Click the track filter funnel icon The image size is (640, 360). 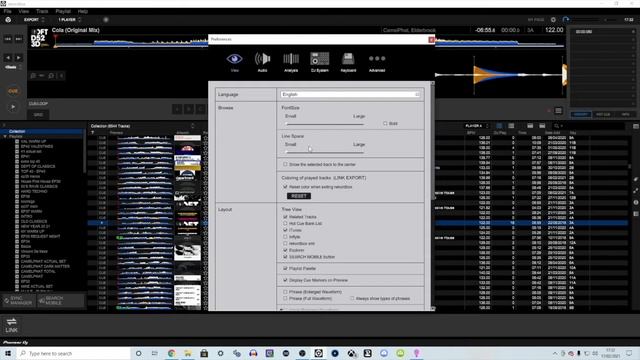coord(93,133)
